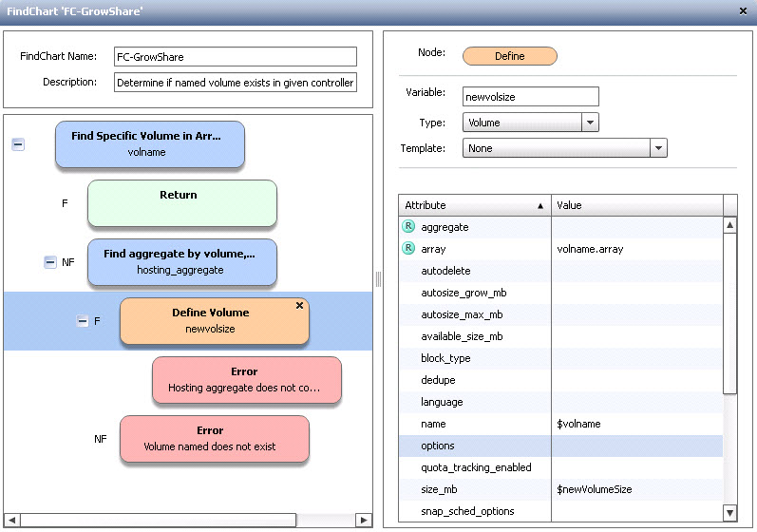Click into the Description text field
Screen dimensions: 757x532
pos(235,83)
